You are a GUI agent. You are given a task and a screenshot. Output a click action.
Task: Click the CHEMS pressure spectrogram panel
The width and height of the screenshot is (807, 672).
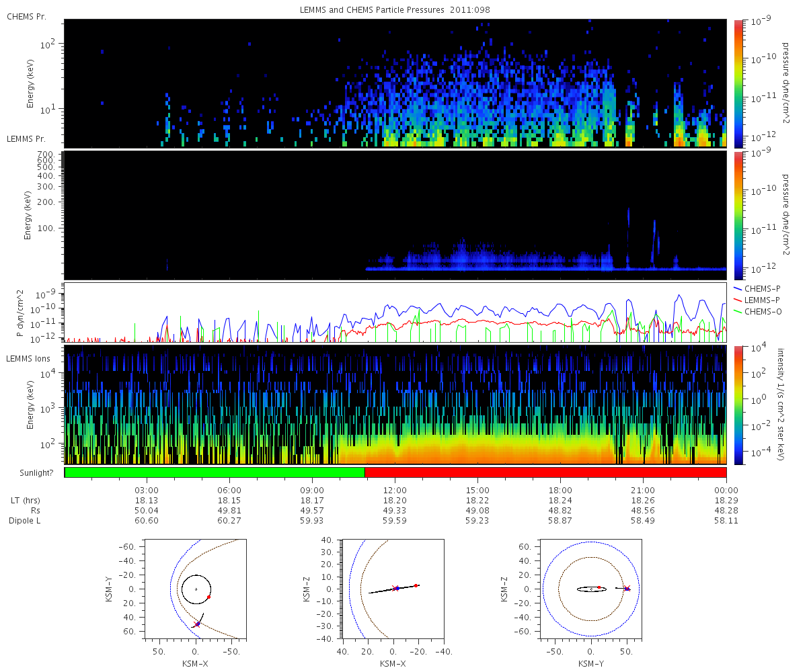coord(395,83)
